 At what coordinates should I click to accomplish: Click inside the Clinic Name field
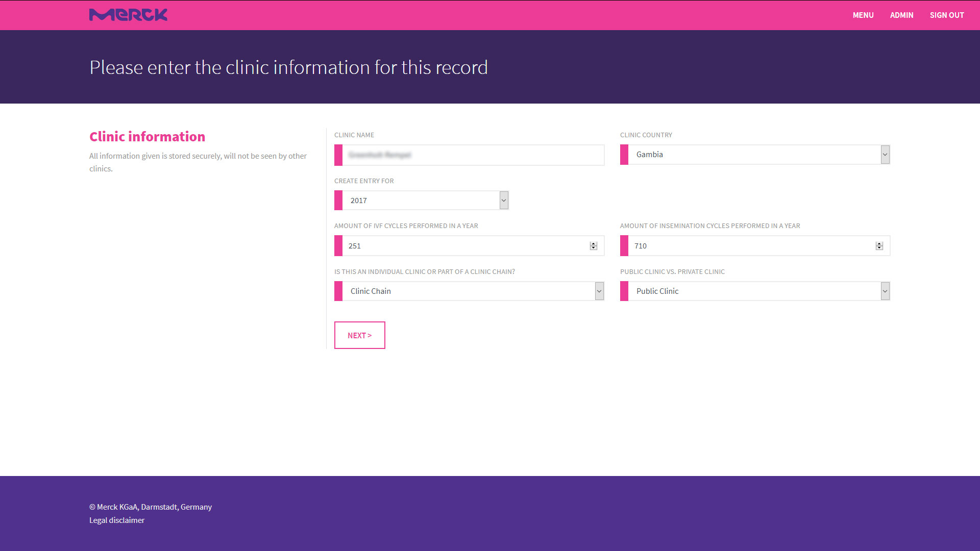point(469,155)
